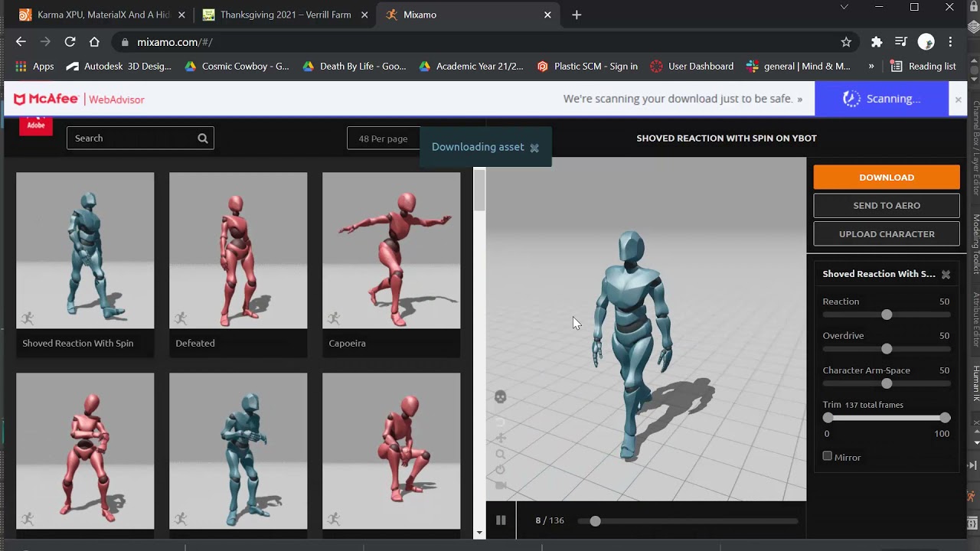Screen dimensions: 980x551
Task: Select the Defeated animation thumbnail
Action: pos(238,250)
